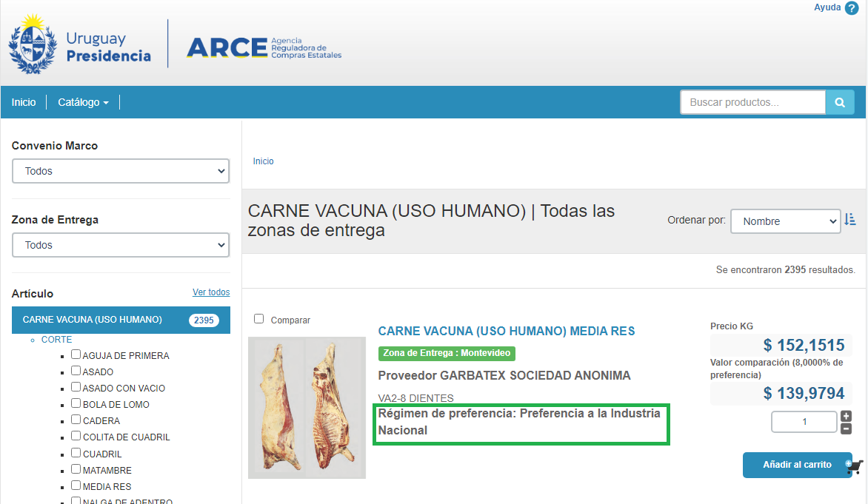The width and height of the screenshot is (868, 504).
Task: Go to Inicio in the navigation bar
Action: pos(24,102)
